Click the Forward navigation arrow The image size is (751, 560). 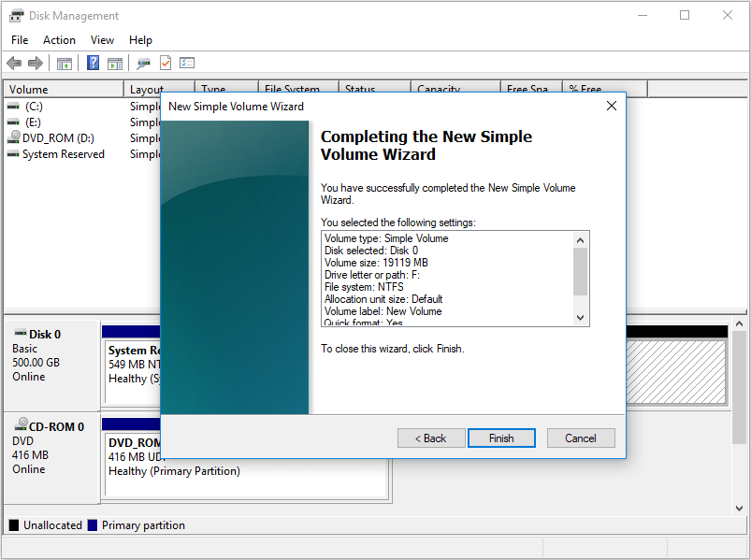34,63
